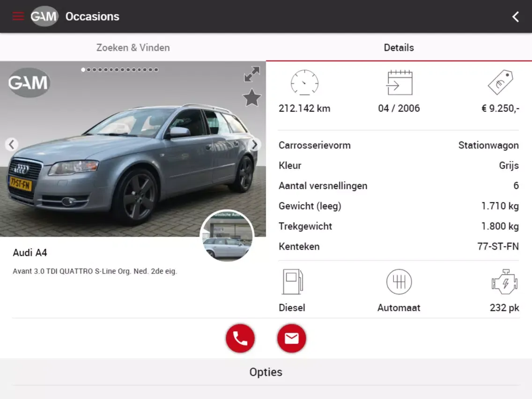Click the odometer mileage icon

pos(305,82)
